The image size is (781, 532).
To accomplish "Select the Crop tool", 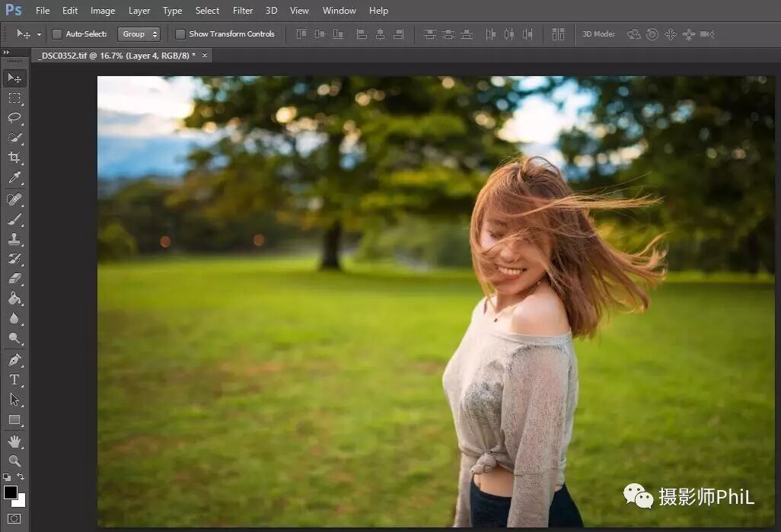I will (x=14, y=158).
